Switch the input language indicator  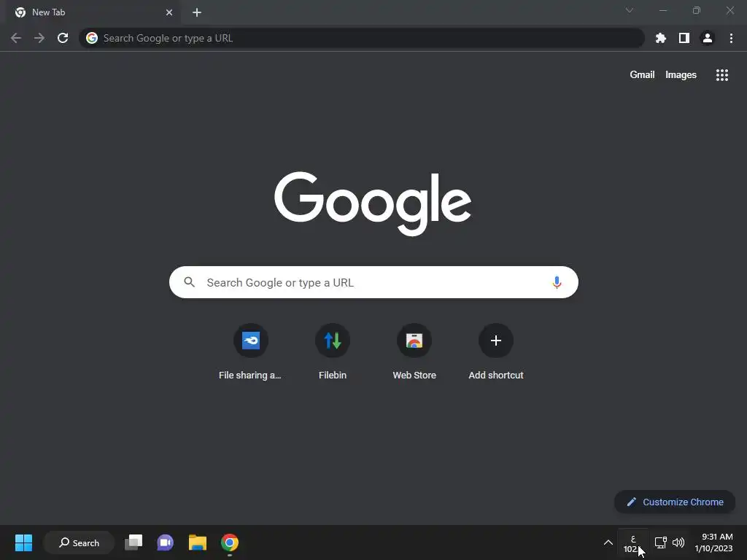632,543
